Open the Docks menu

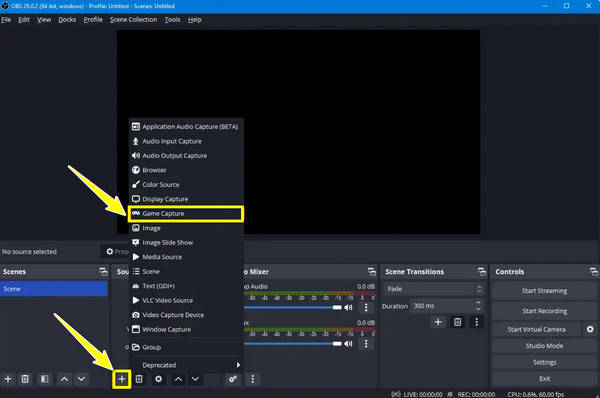tap(67, 20)
